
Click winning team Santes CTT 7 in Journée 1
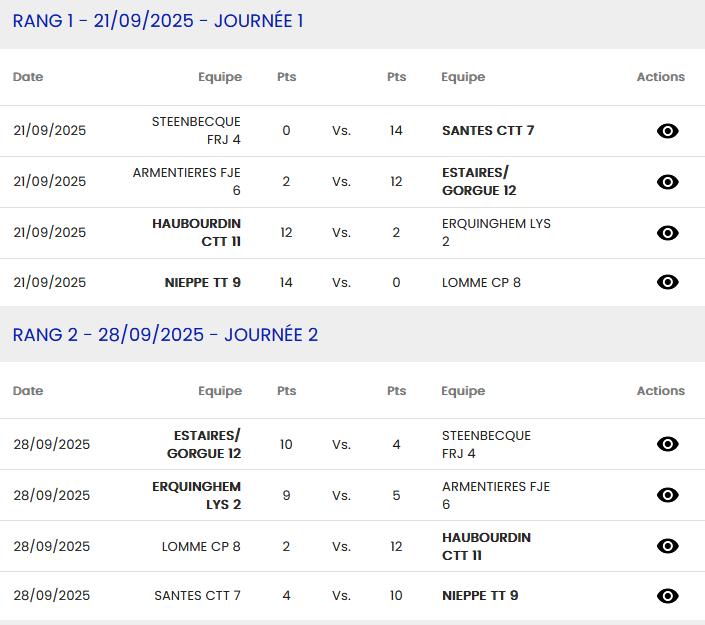[488, 131]
